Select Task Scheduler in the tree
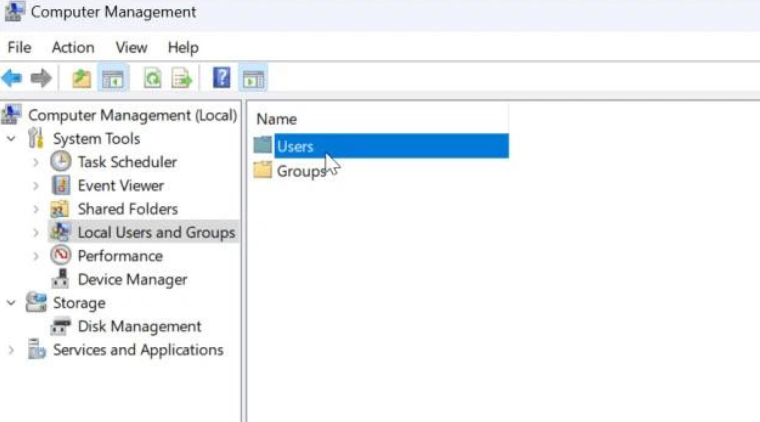 pos(127,162)
